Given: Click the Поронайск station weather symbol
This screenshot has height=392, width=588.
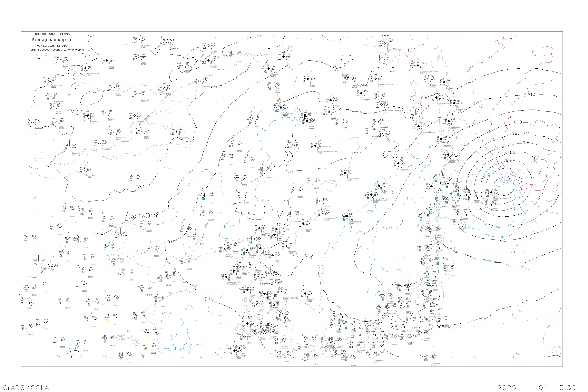Looking at the screenshot, I should 449,121.
